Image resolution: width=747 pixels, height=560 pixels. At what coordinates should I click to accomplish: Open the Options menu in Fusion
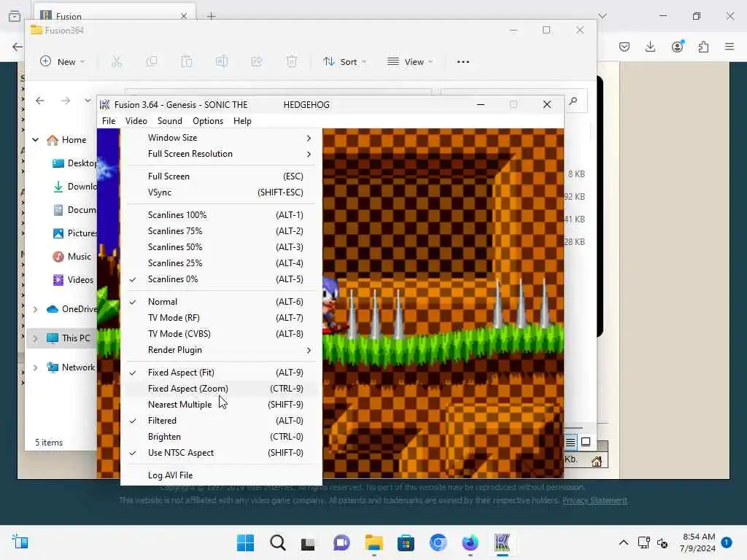[208, 121]
